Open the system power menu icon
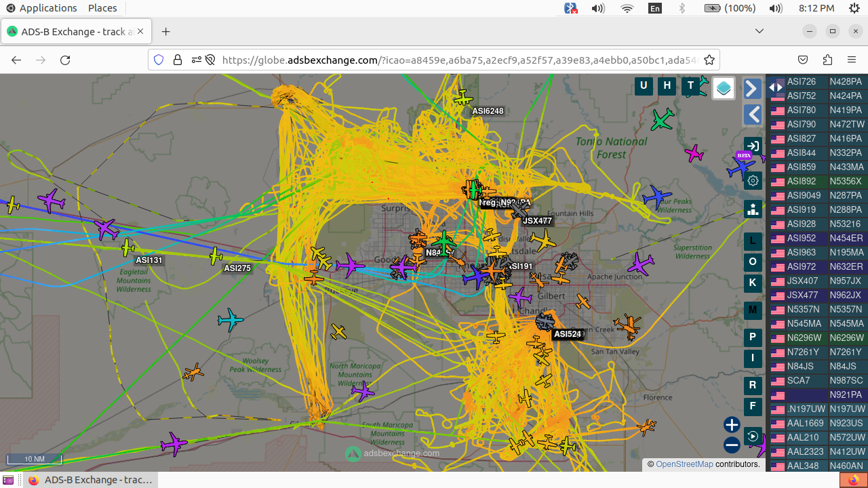Image resolution: width=868 pixels, height=488 pixels. tap(854, 8)
